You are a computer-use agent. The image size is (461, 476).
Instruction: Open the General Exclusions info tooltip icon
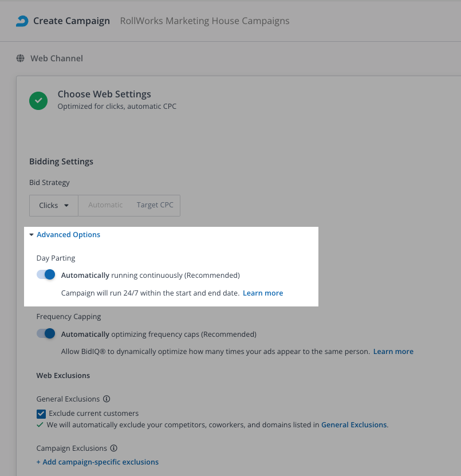pyautogui.click(x=107, y=399)
